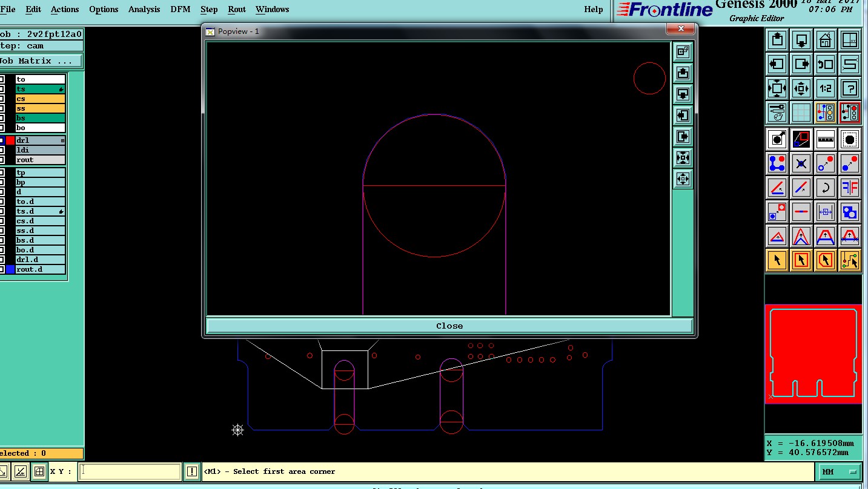The width and height of the screenshot is (868, 489).
Task: Click the 1:2 zoom scale icon
Action: (826, 88)
